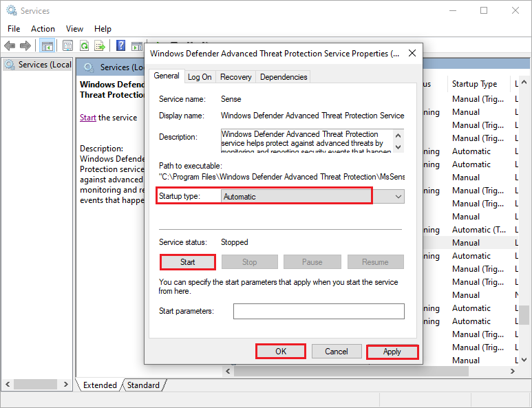Click the display name value in the dialog
Image resolution: width=532 pixels, height=408 pixels.
(x=312, y=116)
